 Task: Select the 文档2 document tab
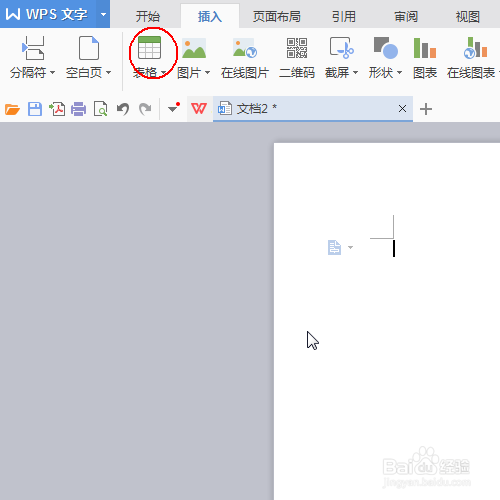(313, 109)
